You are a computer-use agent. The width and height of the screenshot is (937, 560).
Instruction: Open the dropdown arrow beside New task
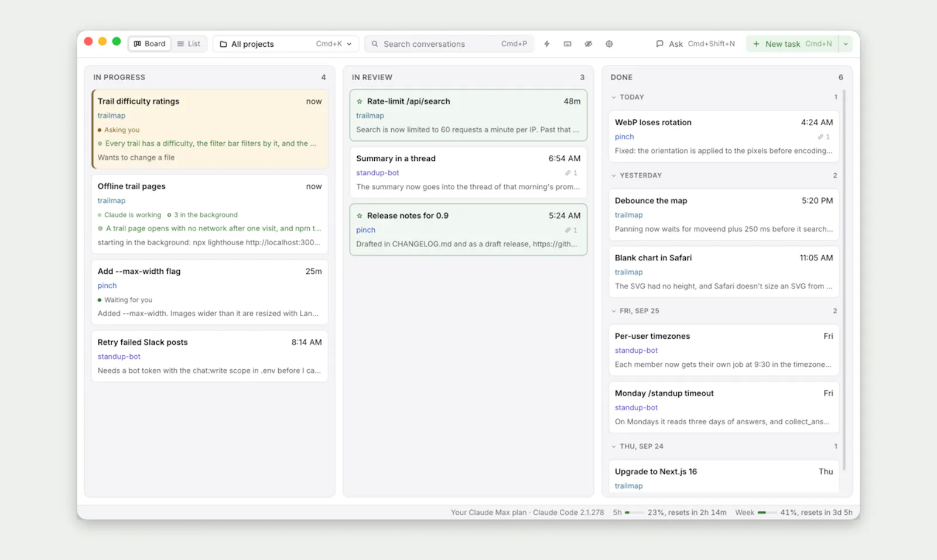[846, 44]
